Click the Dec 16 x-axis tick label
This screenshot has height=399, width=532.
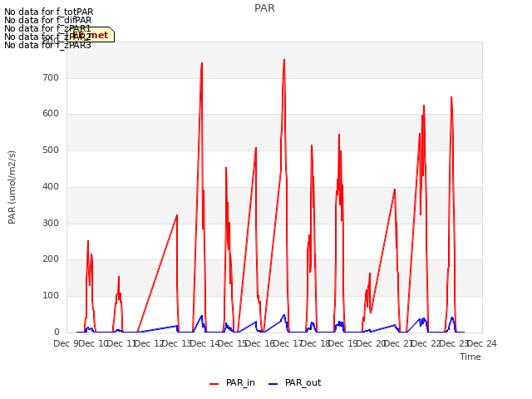pos(260,343)
